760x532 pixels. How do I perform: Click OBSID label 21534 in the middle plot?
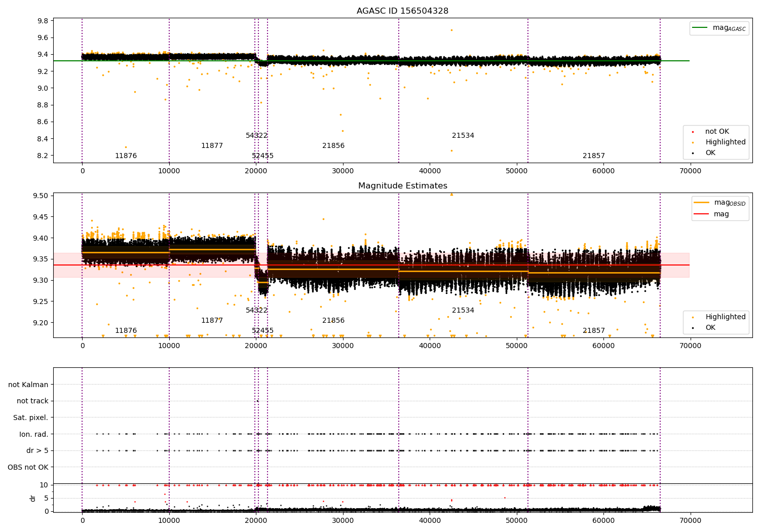coord(463,310)
